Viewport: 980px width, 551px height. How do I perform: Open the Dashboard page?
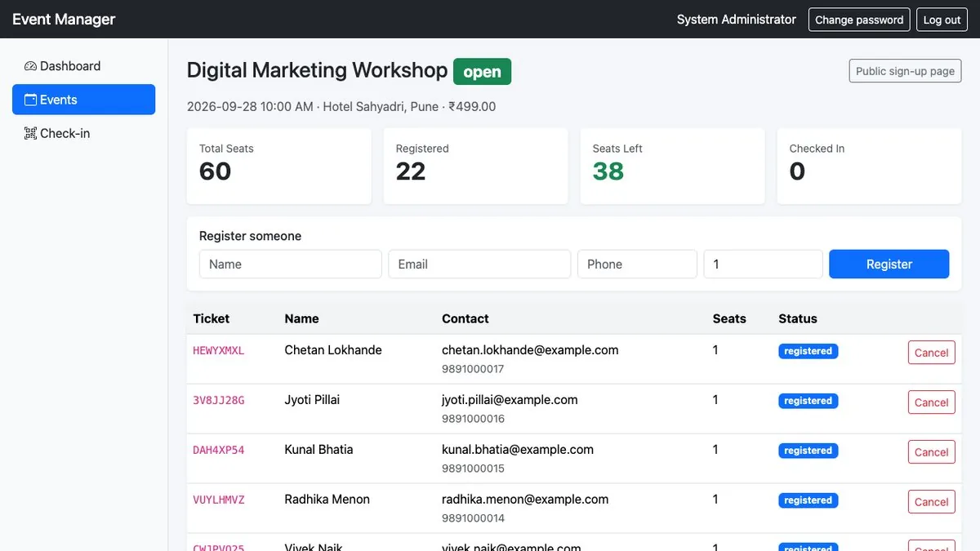pyautogui.click(x=83, y=66)
